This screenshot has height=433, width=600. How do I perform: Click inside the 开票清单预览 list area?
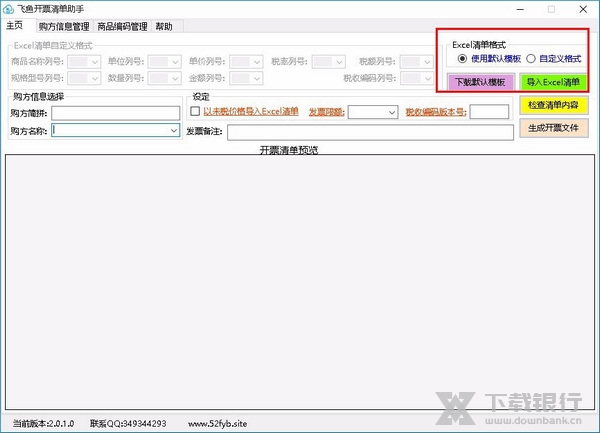(x=300, y=282)
